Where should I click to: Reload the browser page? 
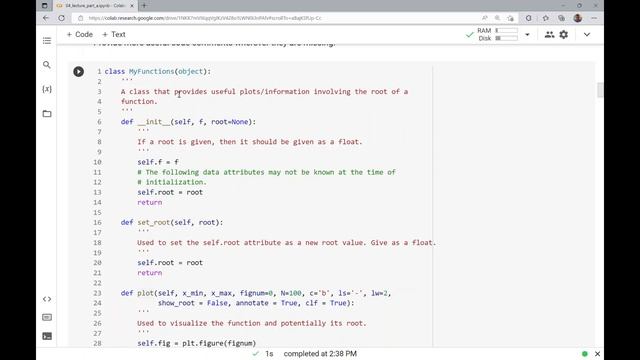pyautogui.click(x=61, y=18)
